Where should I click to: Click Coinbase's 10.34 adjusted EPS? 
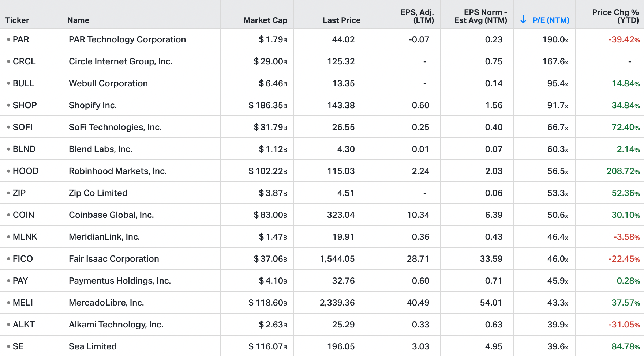[x=418, y=215]
